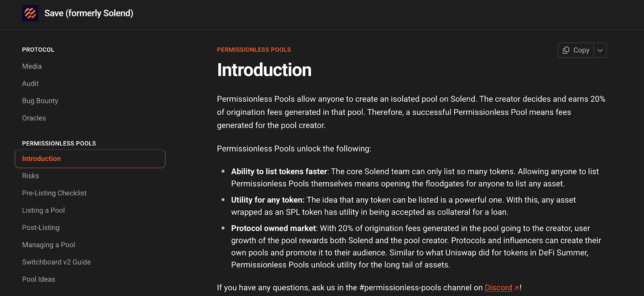Screen dimensions: 644x296
Task: Click the copy page icon
Action: 566,50
